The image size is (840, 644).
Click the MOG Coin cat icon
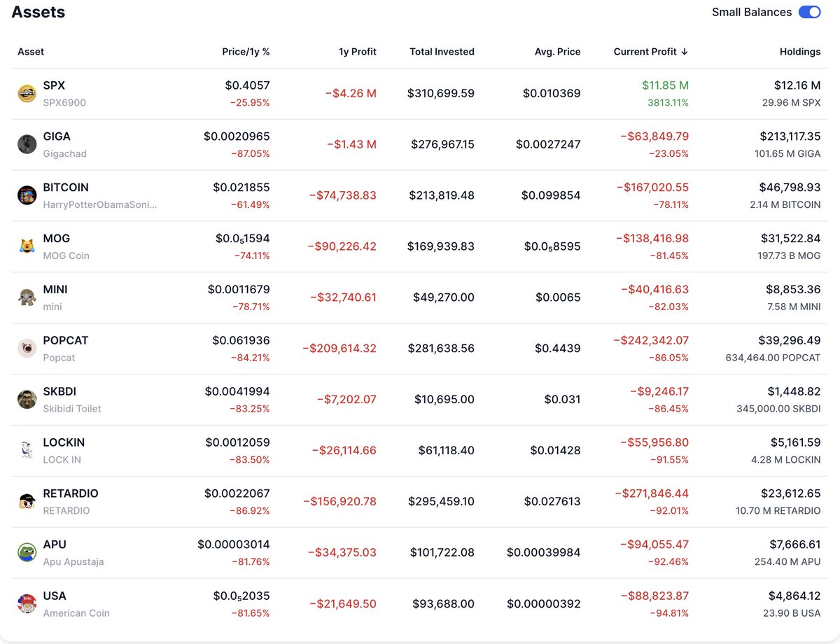click(27, 246)
